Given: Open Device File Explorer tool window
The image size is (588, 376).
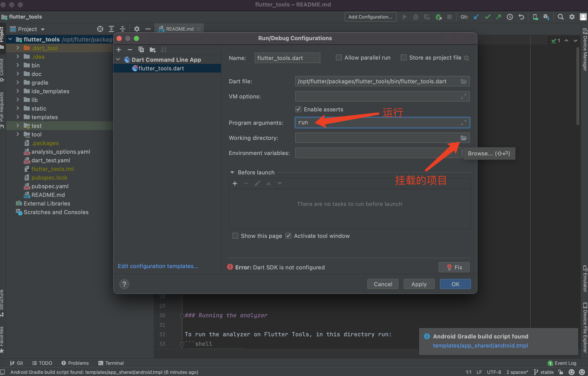Looking at the screenshot, I should coord(585,328).
